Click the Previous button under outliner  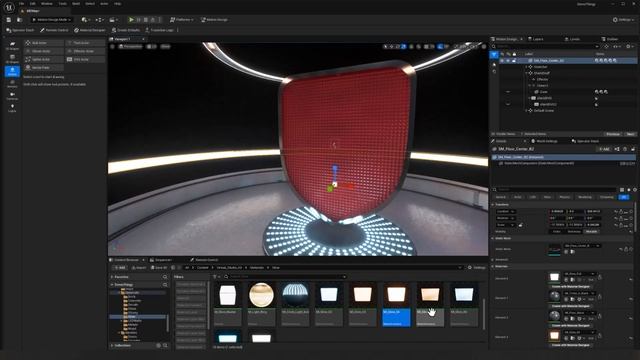point(613,134)
